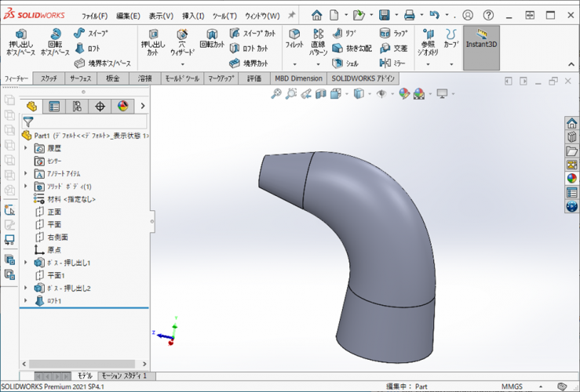Select the Loft (ロフト) feature tool
Screen dimensions: 580x392
88,48
